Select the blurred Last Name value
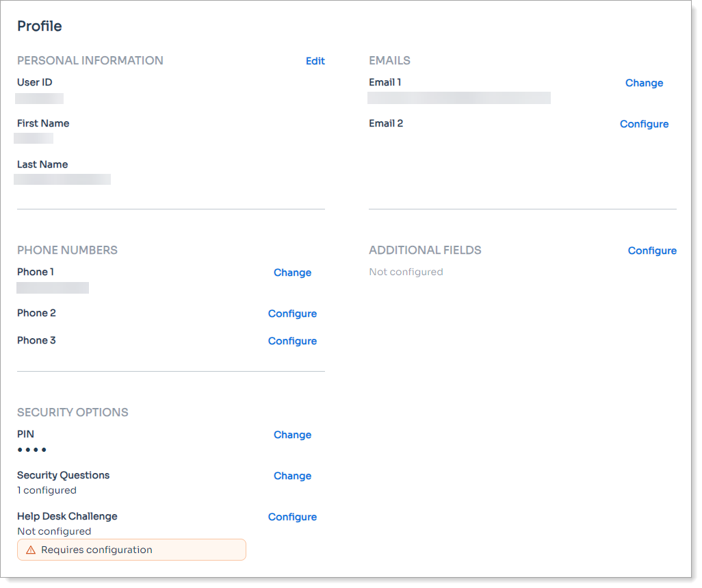The image size is (702, 588). pyautogui.click(x=62, y=179)
